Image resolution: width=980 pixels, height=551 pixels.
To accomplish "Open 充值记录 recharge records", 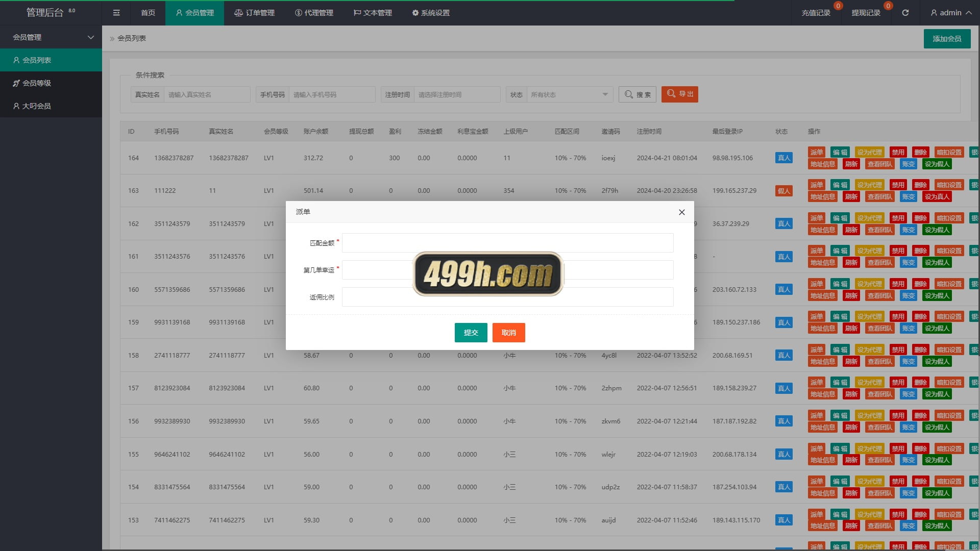I will [x=816, y=13].
